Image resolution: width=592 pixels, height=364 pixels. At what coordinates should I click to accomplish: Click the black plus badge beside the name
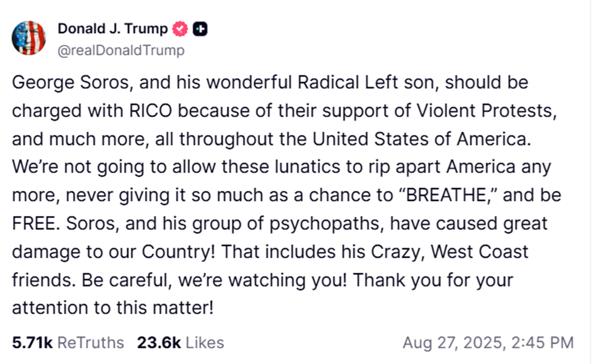pos(200,29)
